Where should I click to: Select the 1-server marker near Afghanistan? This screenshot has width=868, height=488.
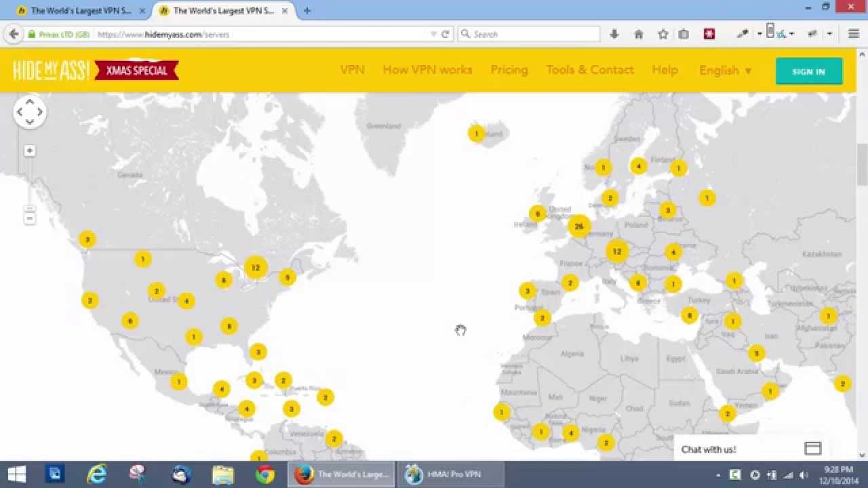[x=828, y=316]
